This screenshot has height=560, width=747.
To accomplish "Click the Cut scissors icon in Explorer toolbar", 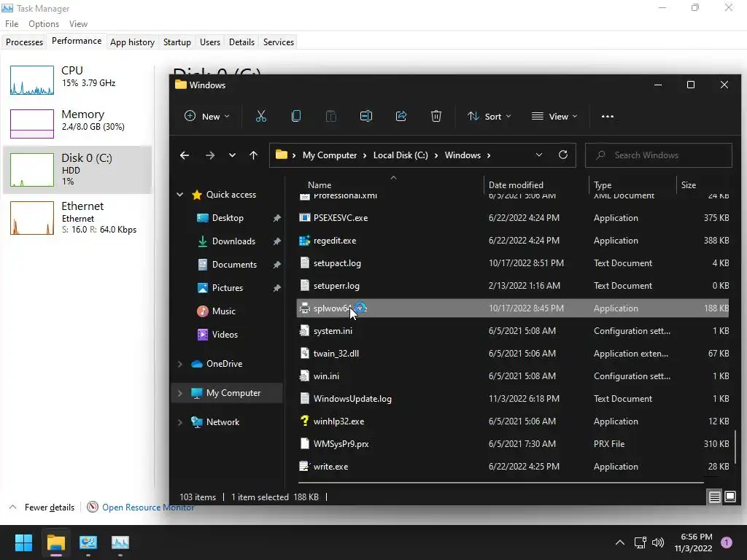I will 260,116.
